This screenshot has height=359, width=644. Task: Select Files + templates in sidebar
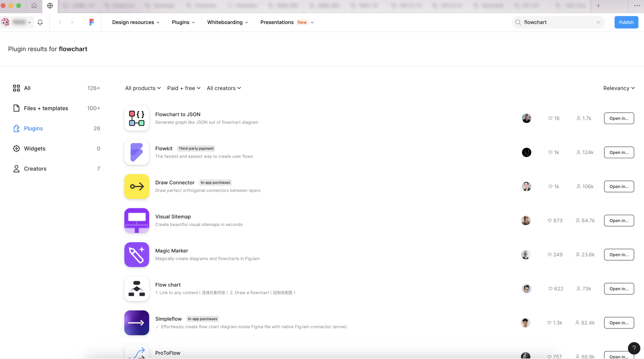click(46, 108)
